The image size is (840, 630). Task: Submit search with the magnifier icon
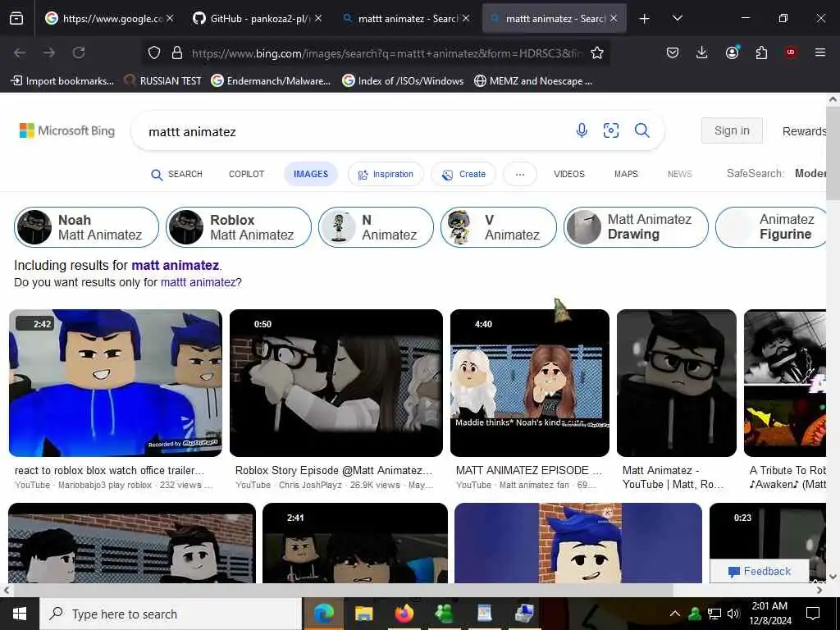pyautogui.click(x=641, y=130)
